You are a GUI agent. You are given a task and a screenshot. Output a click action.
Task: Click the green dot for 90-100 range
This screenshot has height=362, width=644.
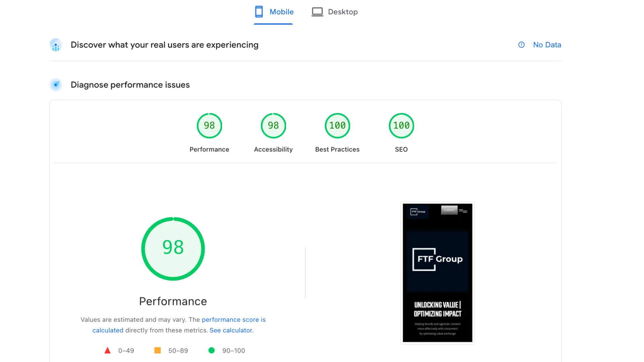pos(212,350)
